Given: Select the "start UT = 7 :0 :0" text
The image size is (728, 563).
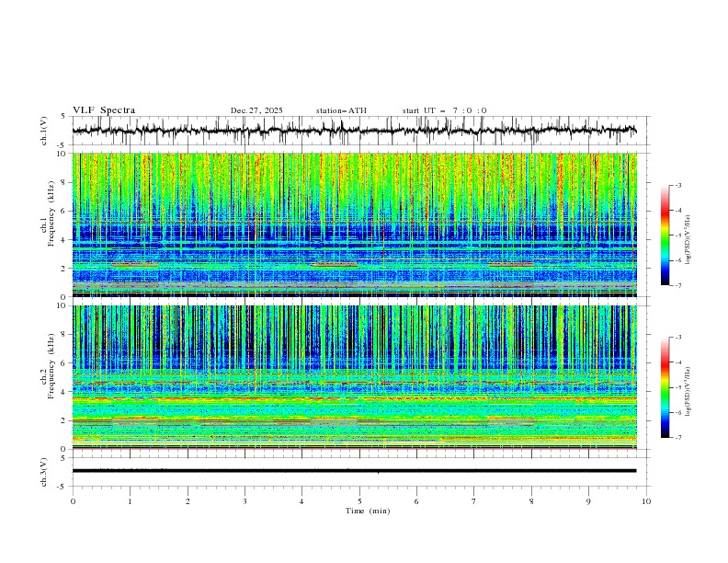Looking at the screenshot, I should click(x=444, y=110).
